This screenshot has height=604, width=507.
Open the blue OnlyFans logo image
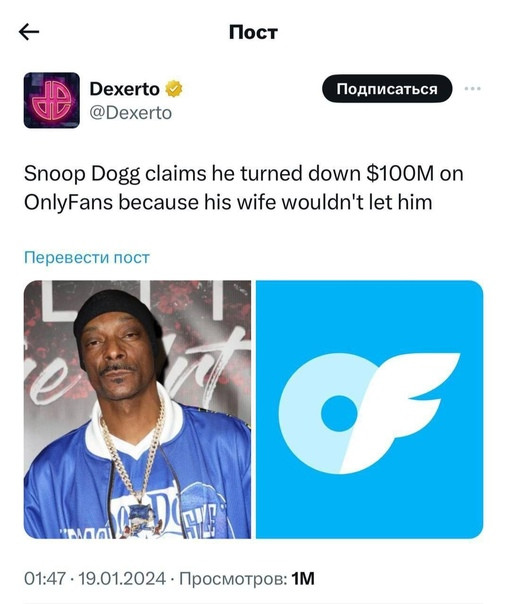[x=369, y=409]
